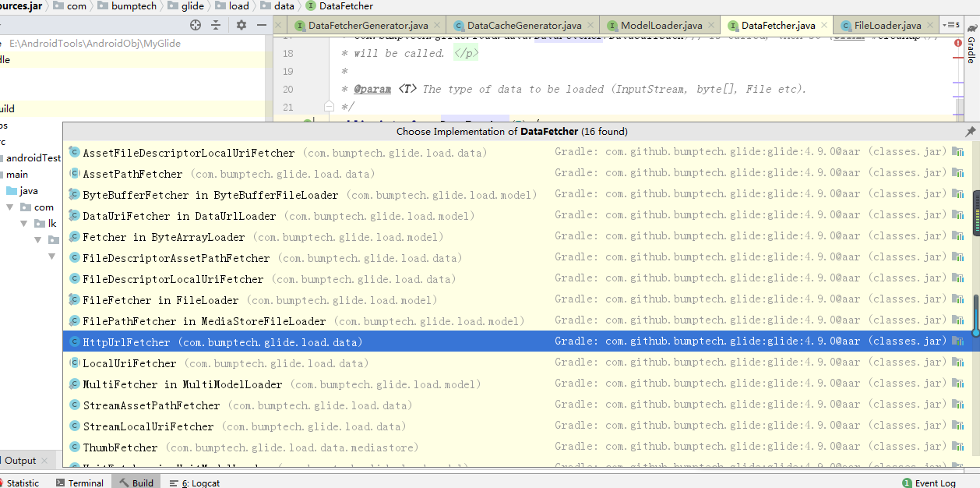Image resolution: width=980 pixels, height=488 pixels.
Task: Click the Logcat tool window icon
Action: [x=174, y=483]
